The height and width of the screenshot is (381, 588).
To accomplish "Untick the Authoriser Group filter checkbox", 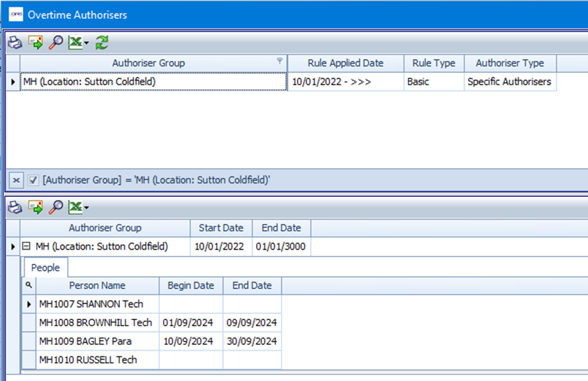I will [x=33, y=180].
